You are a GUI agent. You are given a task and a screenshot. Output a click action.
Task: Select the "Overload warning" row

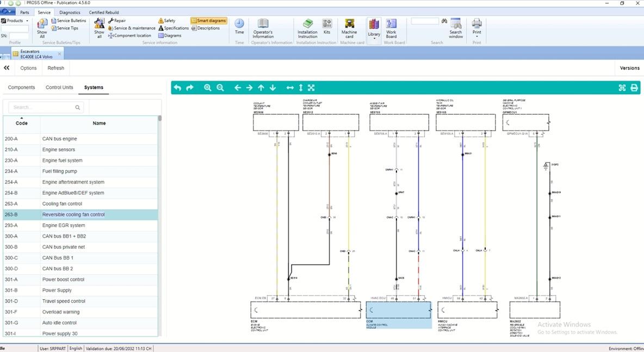tap(81, 312)
